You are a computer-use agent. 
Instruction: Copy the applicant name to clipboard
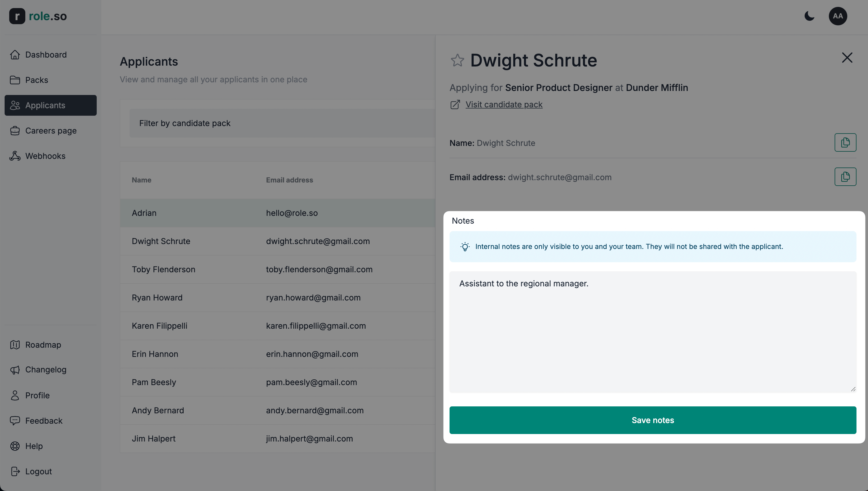[845, 142]
